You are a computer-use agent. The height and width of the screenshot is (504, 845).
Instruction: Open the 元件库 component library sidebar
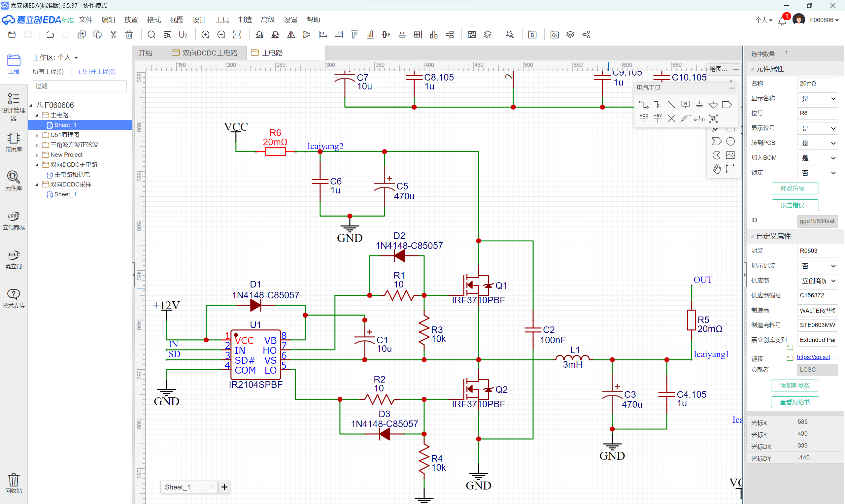[x=14, y=181]
